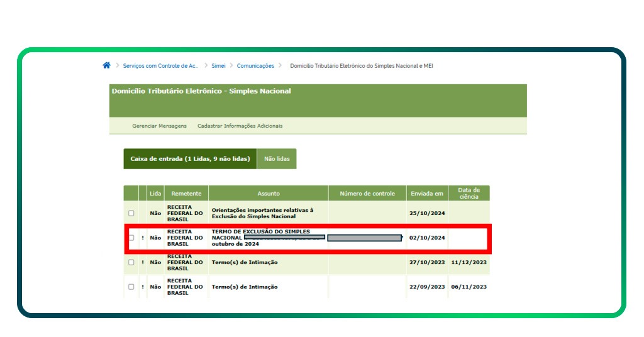Switch to the Não lidas tab
This screenshot has width=644, height=337.
click(277, 159)
